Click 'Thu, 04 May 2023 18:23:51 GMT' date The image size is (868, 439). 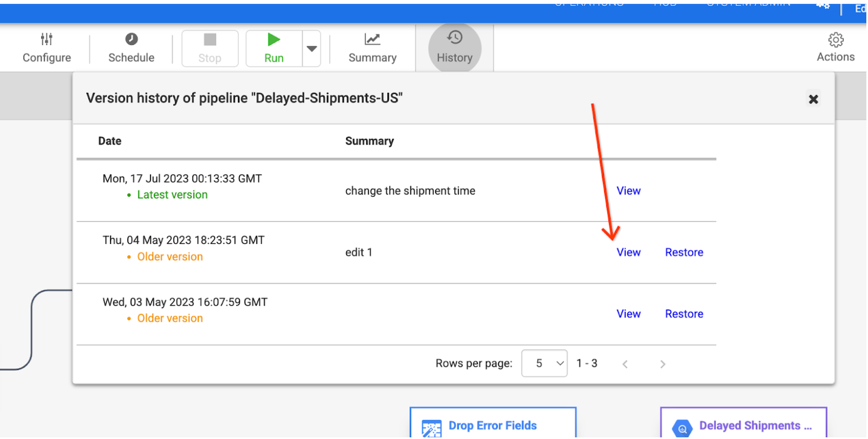click(x=183, y=240)
